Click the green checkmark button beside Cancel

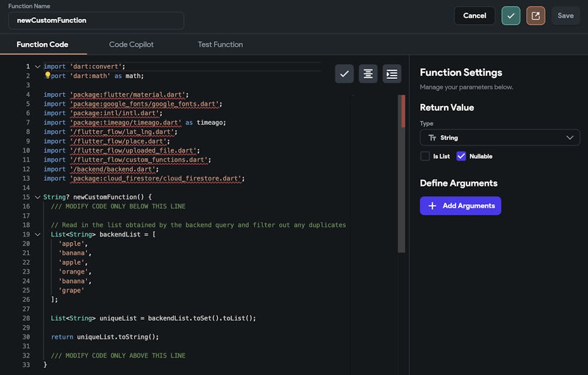511,16
